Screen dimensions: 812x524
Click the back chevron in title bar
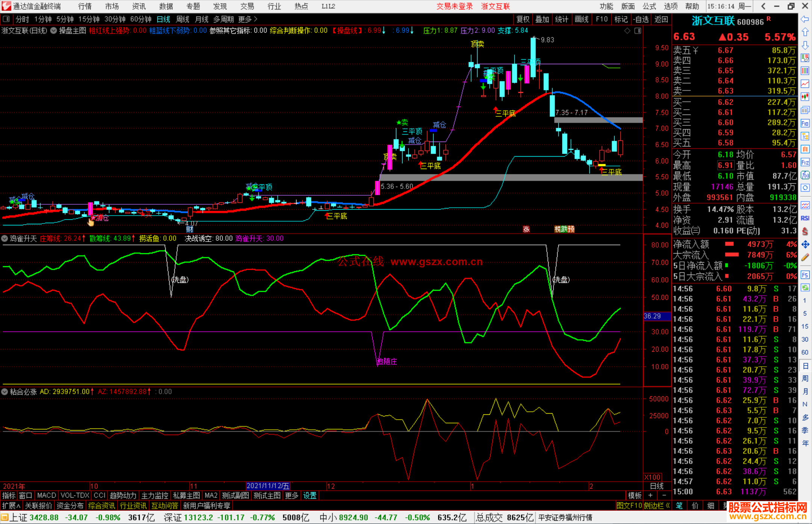763,6
